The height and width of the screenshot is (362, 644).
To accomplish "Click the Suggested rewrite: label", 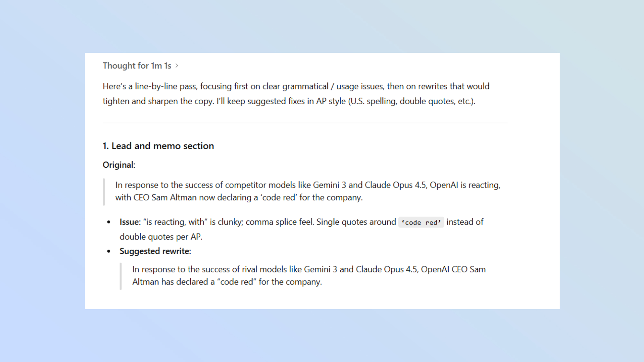I will click(155, 251).
